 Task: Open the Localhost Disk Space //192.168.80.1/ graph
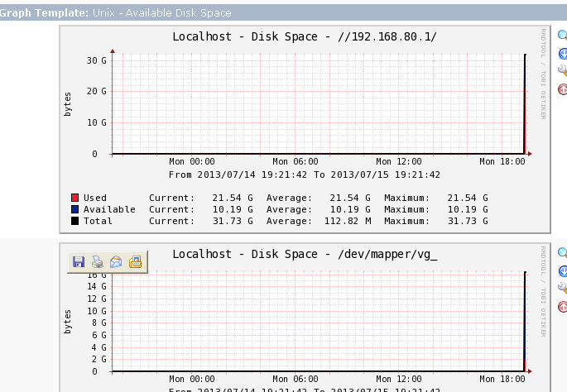(305, 129)
